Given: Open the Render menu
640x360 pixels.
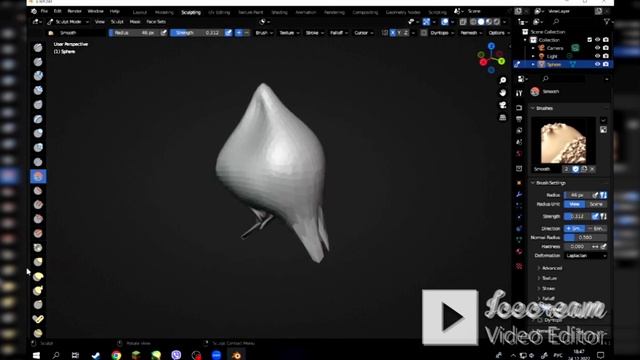Looking at the screenshot, I should 74,11.
